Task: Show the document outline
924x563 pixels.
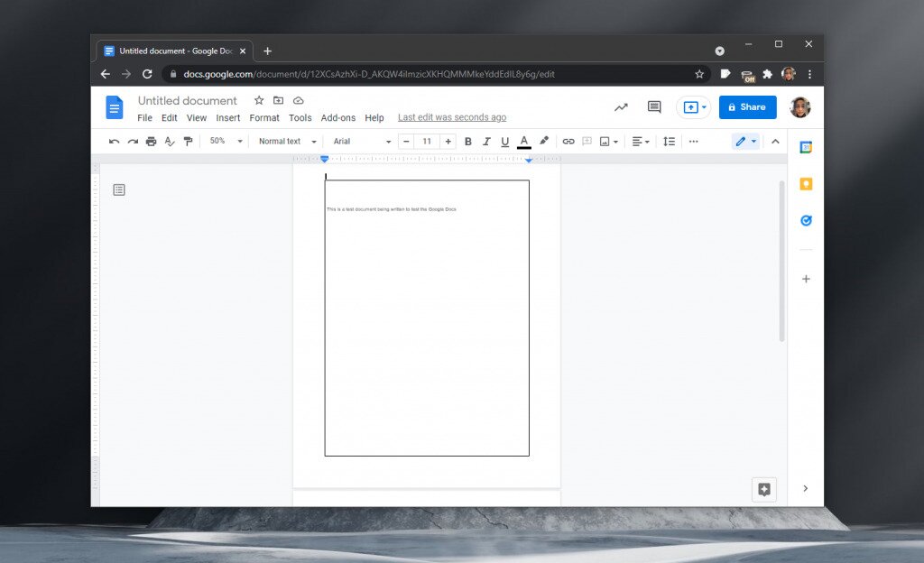Action: point(118,189)
